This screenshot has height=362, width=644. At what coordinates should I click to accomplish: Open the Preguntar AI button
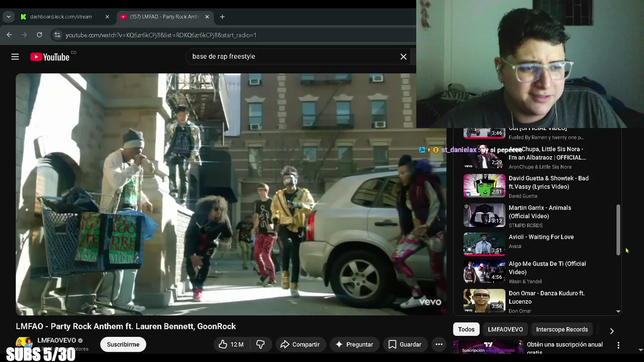354,344
